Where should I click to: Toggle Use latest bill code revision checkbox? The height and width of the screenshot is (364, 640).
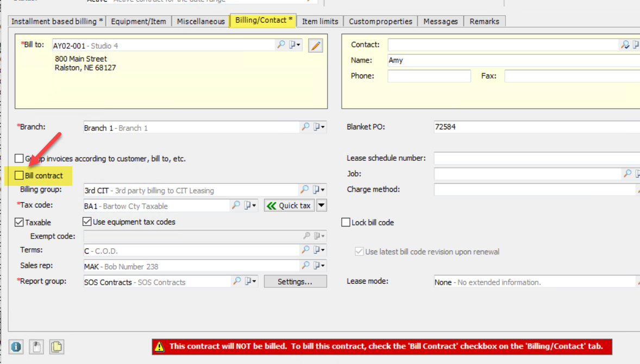coord(359,252)
